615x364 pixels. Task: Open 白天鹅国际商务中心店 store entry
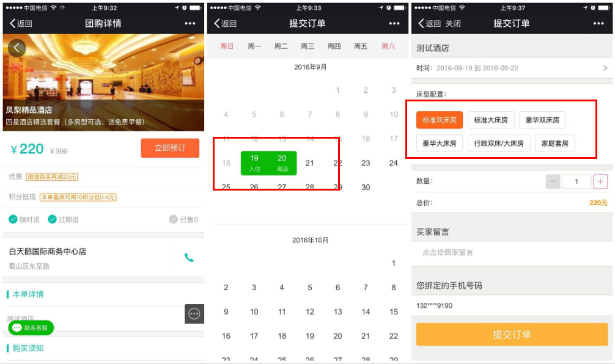coord(88,258)
